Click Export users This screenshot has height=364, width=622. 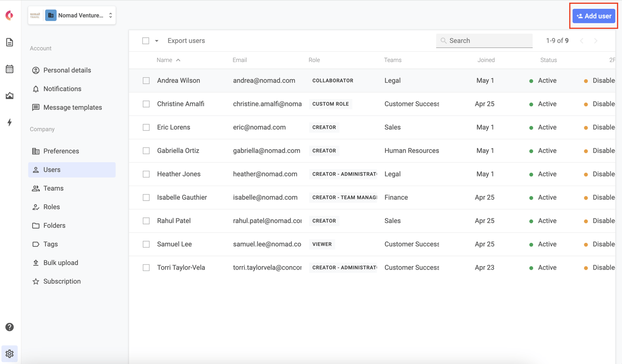(x=186, y=41)
